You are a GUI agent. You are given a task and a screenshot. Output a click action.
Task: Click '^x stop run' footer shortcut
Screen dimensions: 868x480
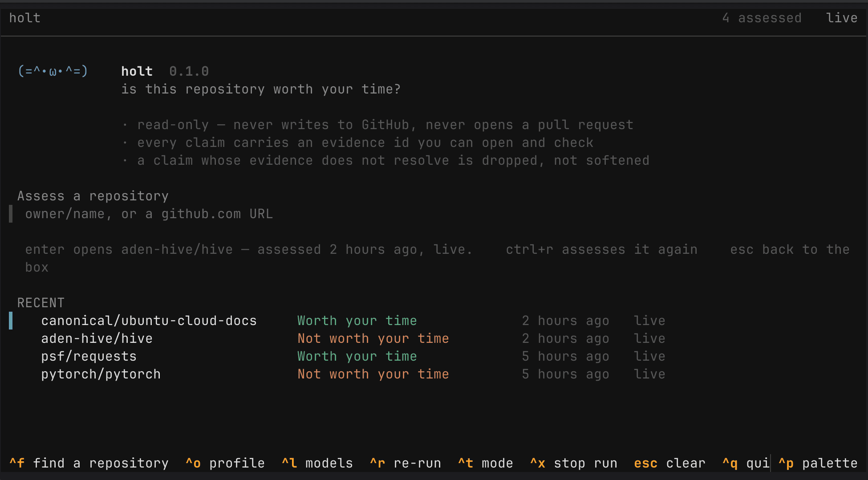tap(574, 464)
